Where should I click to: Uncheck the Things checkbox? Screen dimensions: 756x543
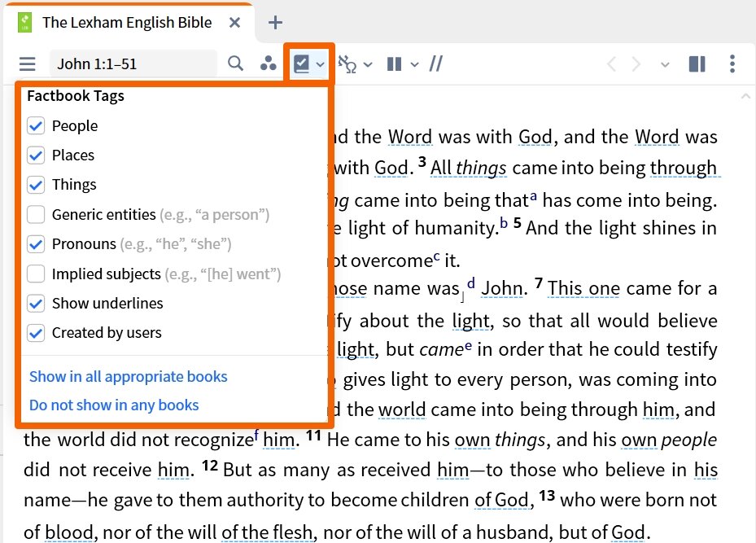click(x=36, y=185)
